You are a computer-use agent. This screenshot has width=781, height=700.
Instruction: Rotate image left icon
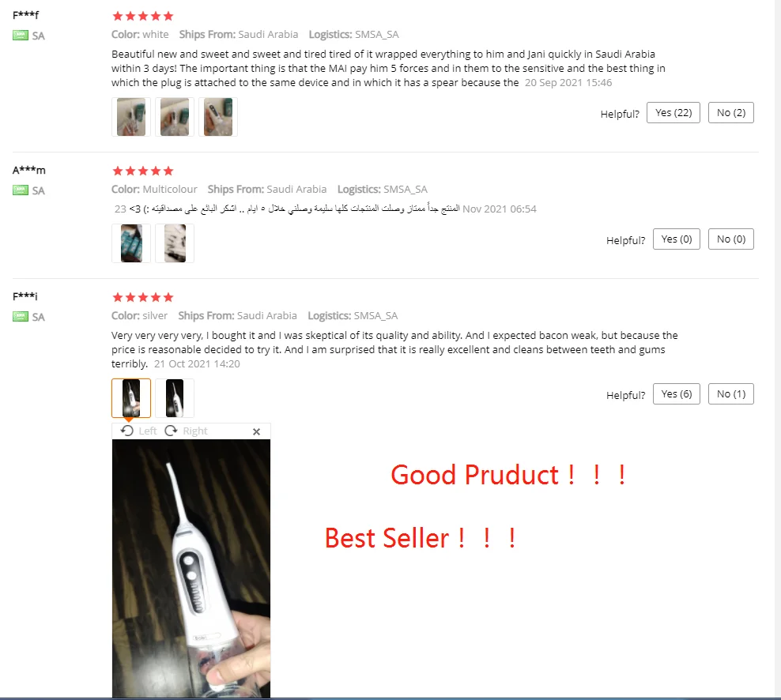coord(127,431)
